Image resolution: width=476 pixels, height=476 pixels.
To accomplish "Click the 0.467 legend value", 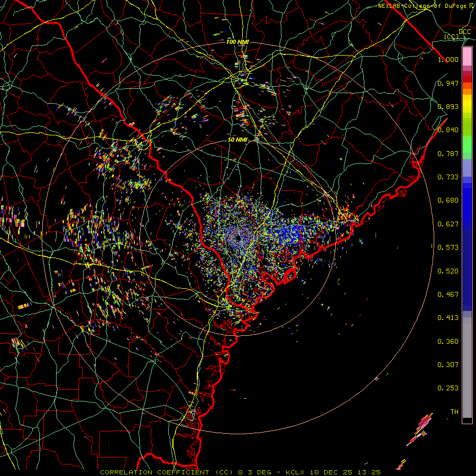I will click(x=448, y=295).
